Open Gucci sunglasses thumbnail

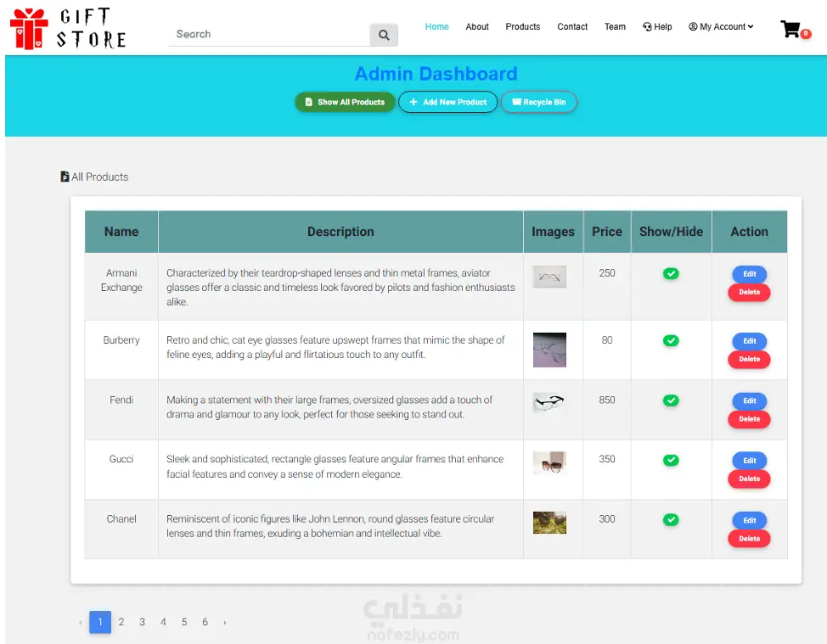[x=549, y=462]
